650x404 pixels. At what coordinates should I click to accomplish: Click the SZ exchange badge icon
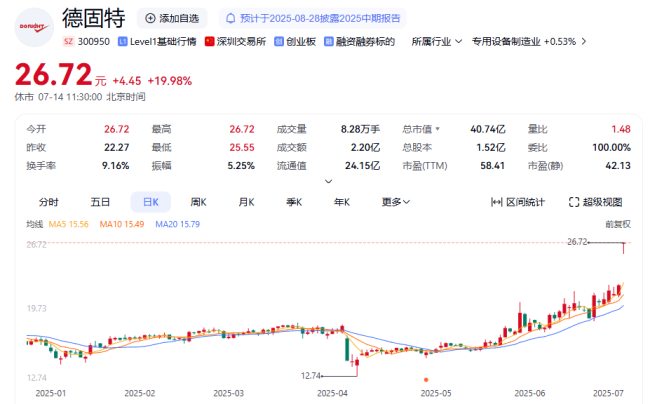(68, 41)
